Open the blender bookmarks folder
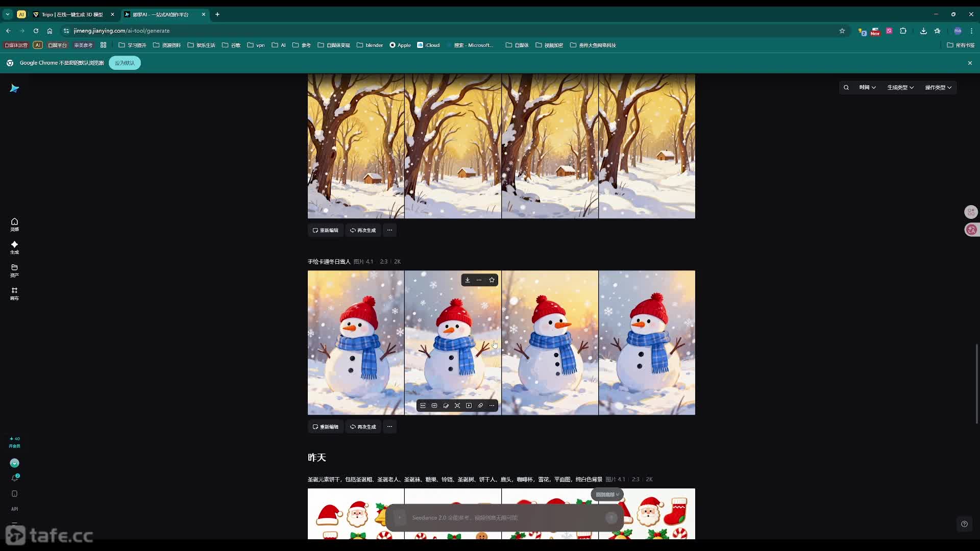Screen dimensions: 980x551 (x=370, y=45)
